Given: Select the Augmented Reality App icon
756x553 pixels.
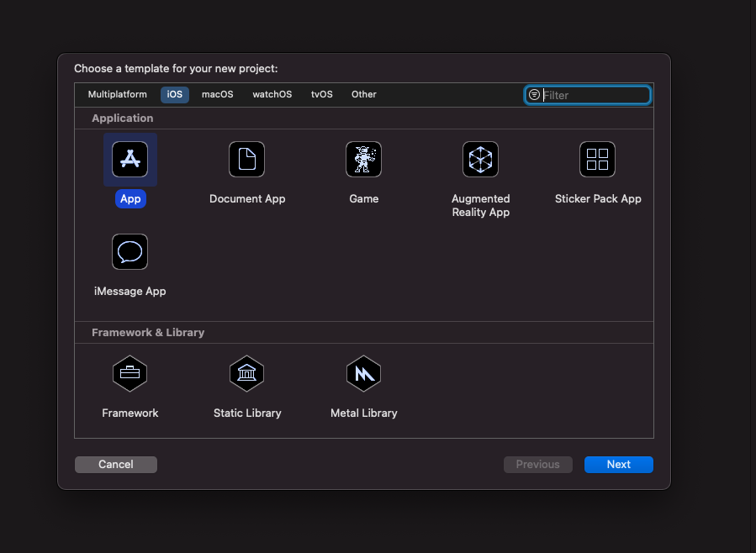Looking at the screenshot, I should 481,160.
